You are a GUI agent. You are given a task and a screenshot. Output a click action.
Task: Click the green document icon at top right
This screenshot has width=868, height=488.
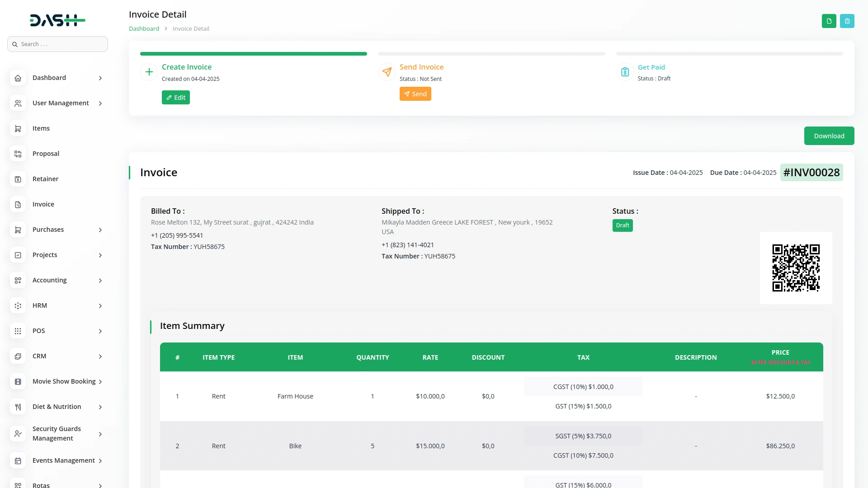click(x=829, y=21)
